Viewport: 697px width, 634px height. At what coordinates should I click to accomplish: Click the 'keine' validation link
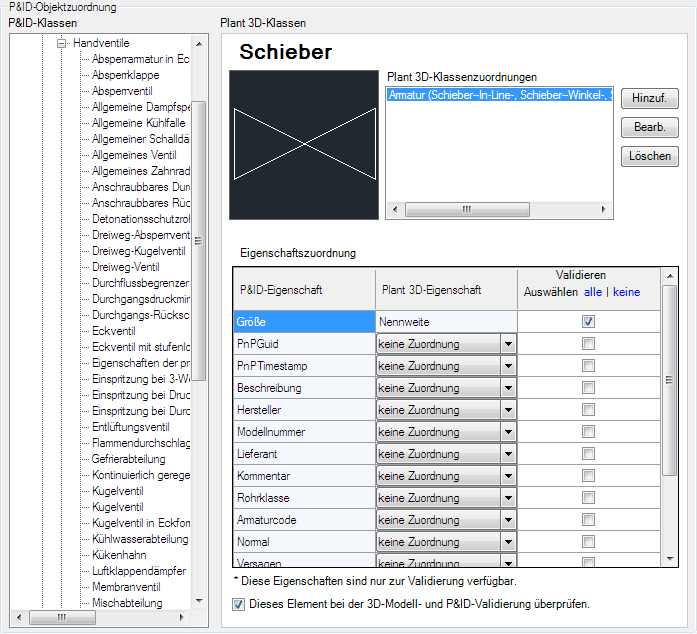pyautogui.click(x=626, y=293)
